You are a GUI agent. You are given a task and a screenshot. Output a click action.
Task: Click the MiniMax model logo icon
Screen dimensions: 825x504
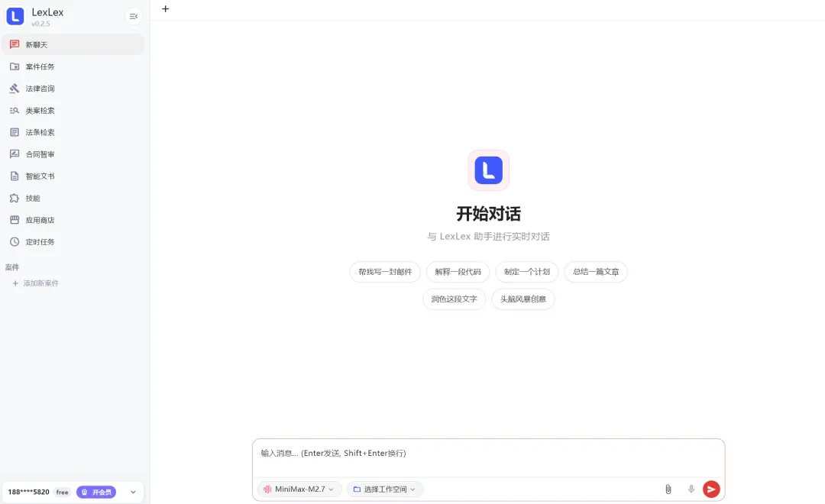(x=267, y=489)
